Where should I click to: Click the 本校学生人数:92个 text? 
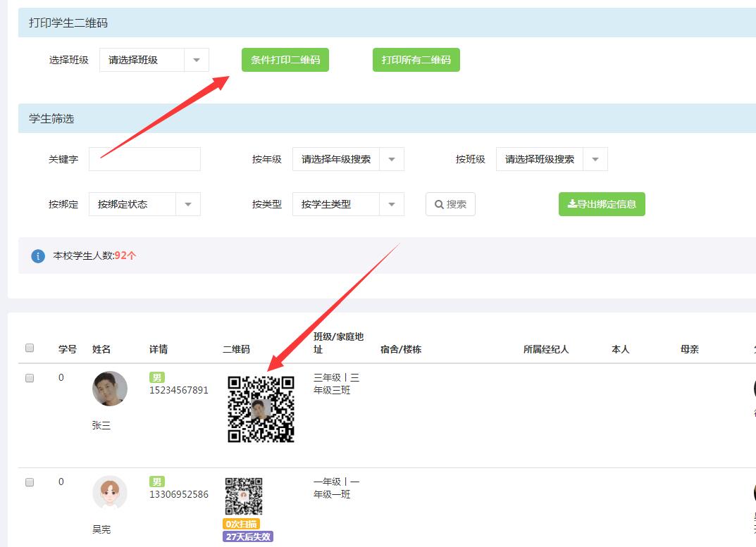pyautogui.click(x=94, y=256)
